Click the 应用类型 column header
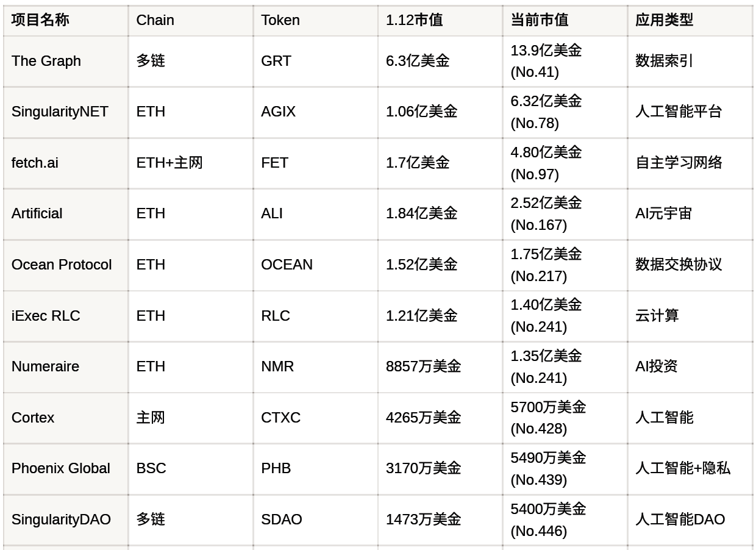Screen dimensions: 756x550 (x=664, y=20)
